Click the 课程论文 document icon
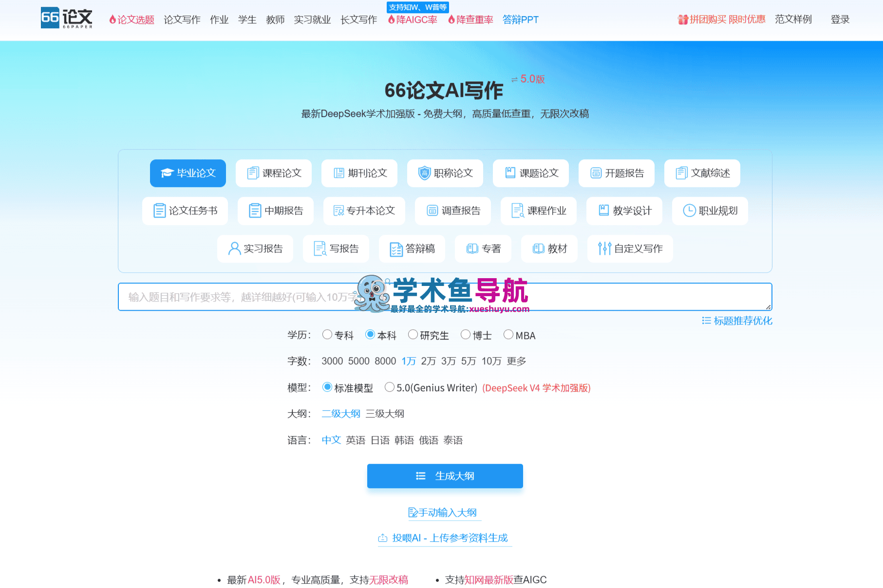This screenshot has width=883, height=588. [x=253, y=173]
